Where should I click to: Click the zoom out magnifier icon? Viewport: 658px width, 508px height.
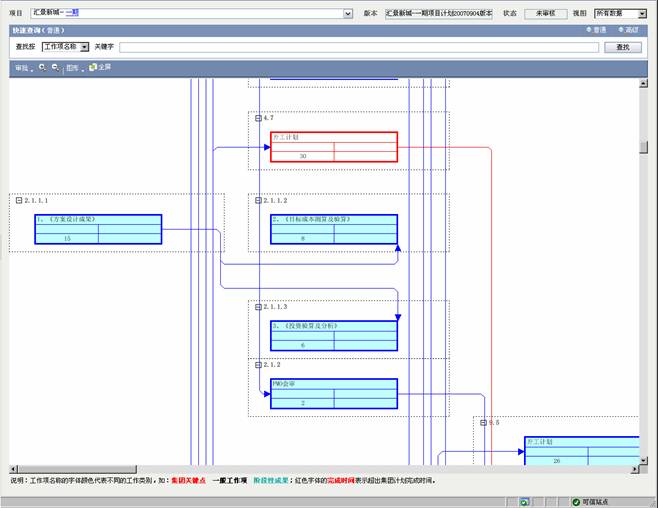(x=56, y=67)
